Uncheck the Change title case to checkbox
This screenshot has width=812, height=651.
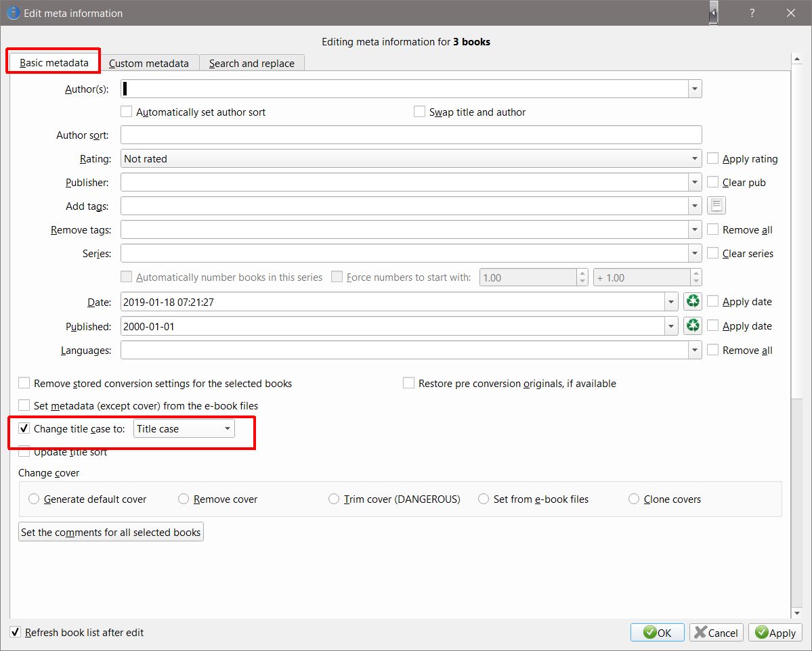[24, 428]
